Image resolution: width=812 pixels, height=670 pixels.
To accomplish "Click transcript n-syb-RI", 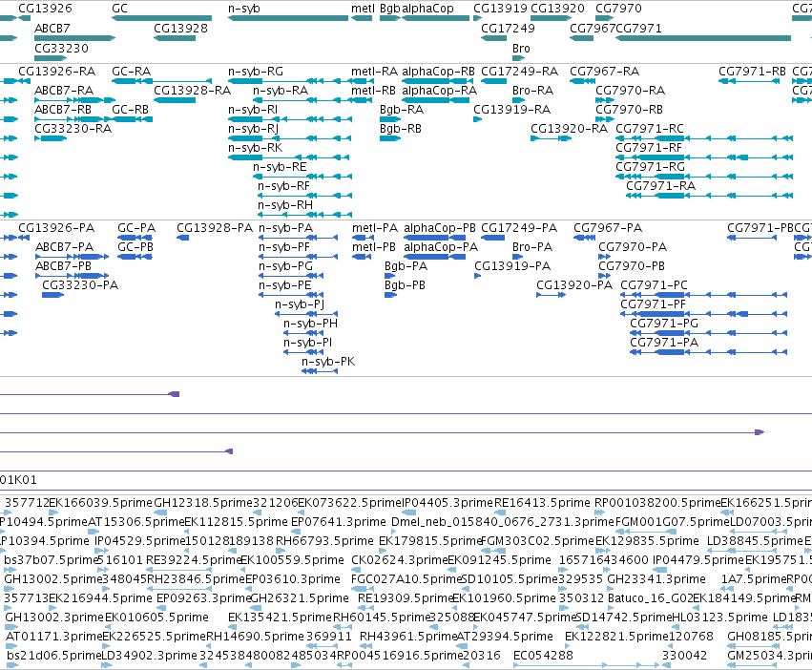I will pyautogui.click(x=253, y=110).
